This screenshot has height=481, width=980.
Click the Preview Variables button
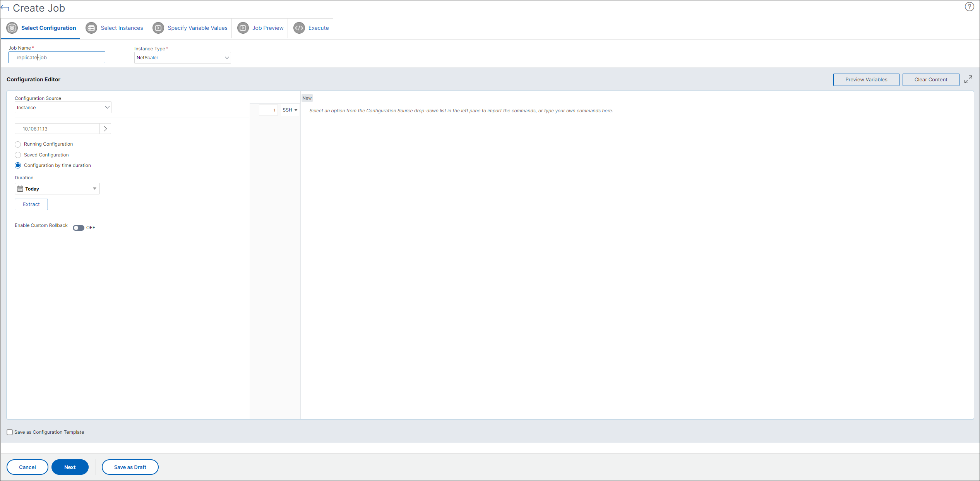[866, 80]
